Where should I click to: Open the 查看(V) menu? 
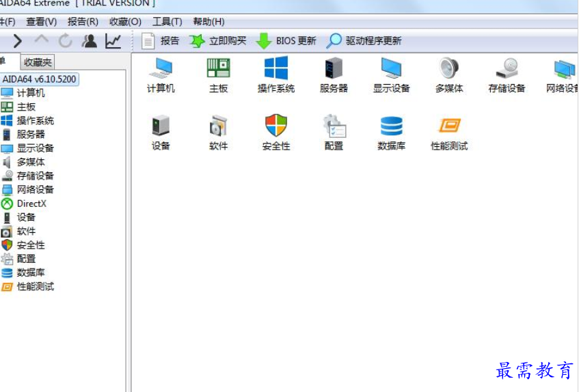(41, 22)
